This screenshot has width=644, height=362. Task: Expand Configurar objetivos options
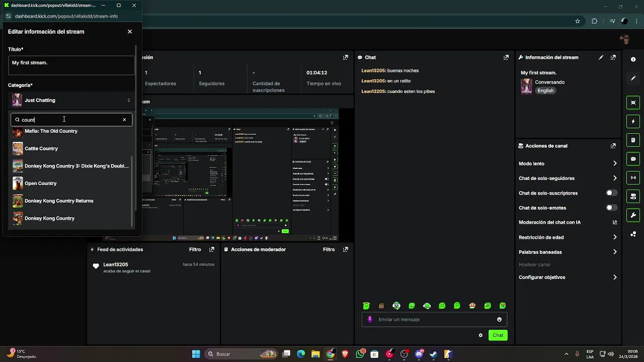point(615,277)
